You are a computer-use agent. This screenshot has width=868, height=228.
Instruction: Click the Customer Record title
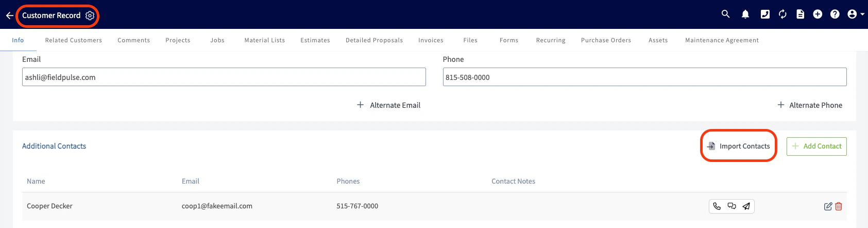click(52, 15)
